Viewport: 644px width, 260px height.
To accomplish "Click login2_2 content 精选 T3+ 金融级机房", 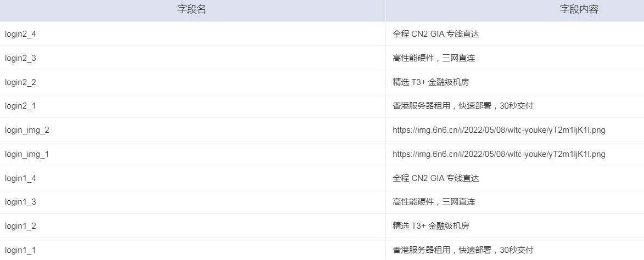I will 431,82.
